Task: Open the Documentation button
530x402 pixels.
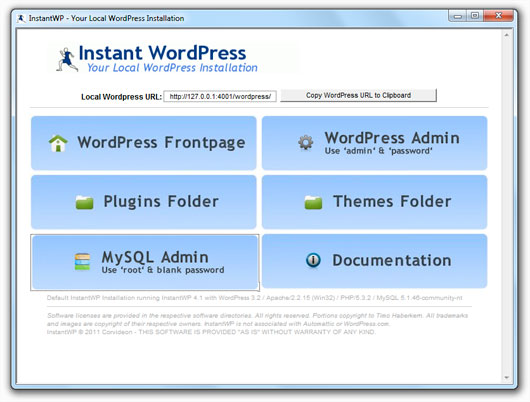Action: pyautogui.click(x=375, y=261)
